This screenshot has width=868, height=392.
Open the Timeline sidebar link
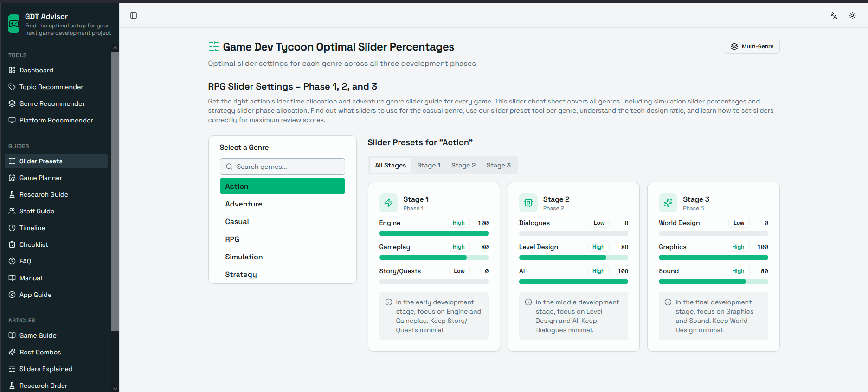(56, 228)
